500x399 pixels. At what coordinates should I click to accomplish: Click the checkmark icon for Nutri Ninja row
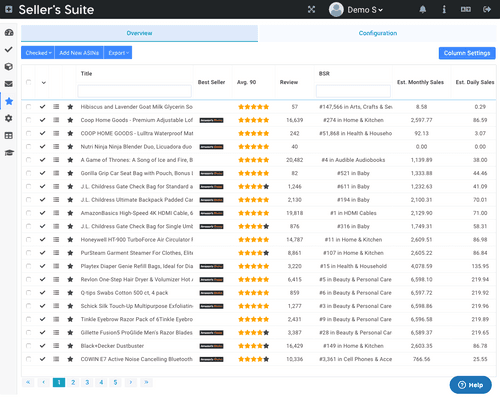tap(42, 146)
